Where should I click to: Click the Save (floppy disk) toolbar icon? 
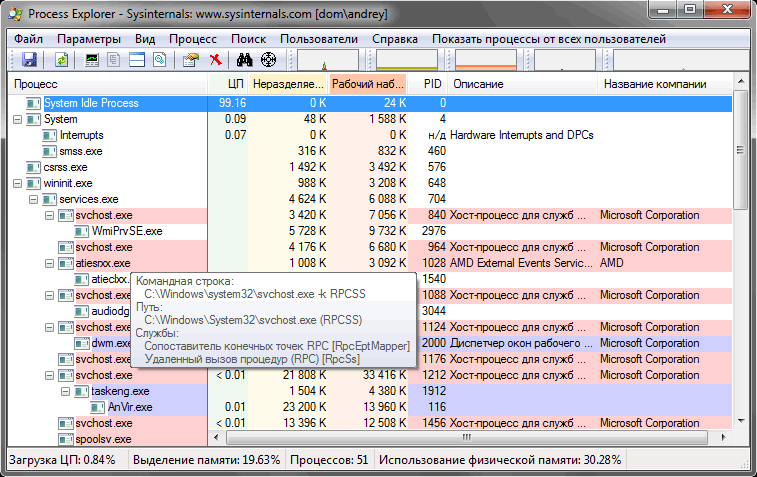[28, 60]
